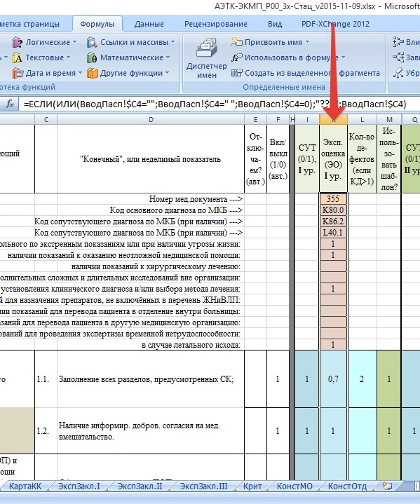420x504 pixels.
Task: Click the Наличие информир. добров. согласия cell
Action: click(x=151, y=430)
